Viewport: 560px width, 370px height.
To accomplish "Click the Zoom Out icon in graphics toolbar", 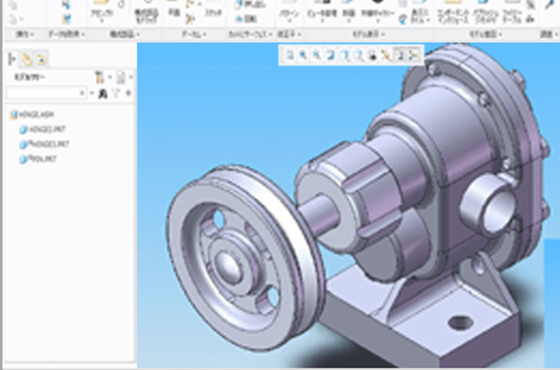I will coord(316,55).
